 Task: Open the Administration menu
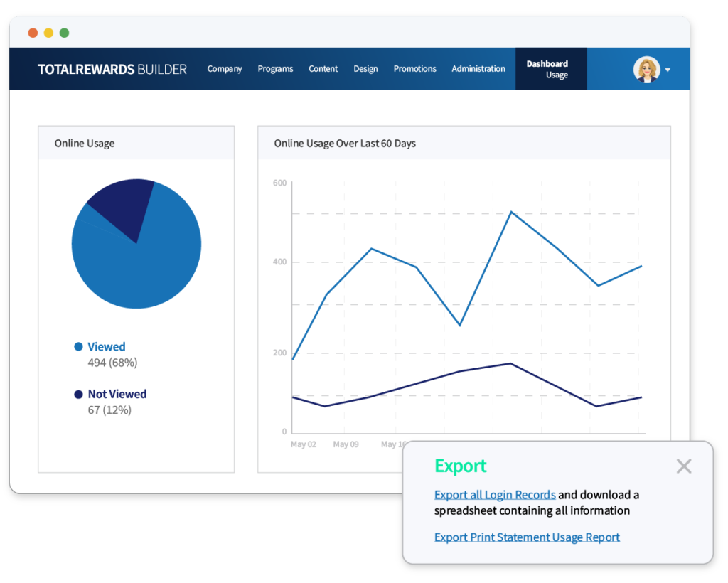pos(478,68)
